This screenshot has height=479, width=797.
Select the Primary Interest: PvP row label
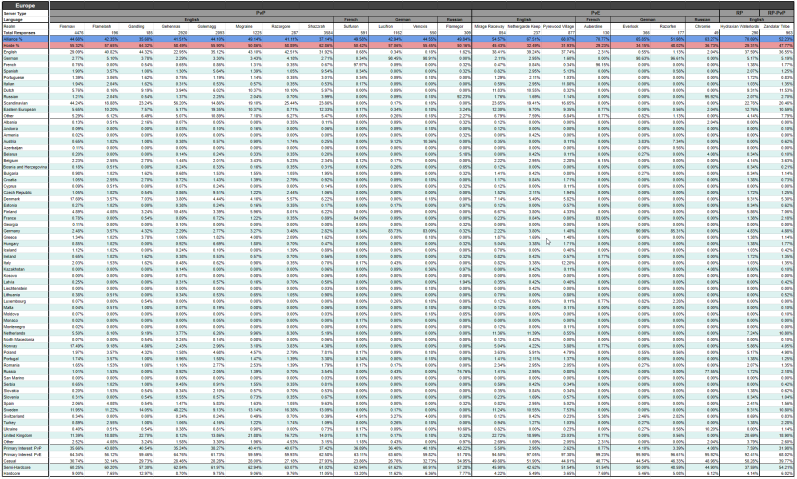tap(22, 448)
